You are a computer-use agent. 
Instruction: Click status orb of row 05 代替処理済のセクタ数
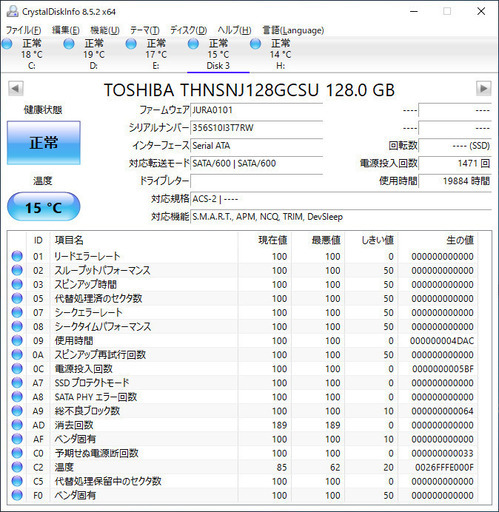click(x=17, y=298)
